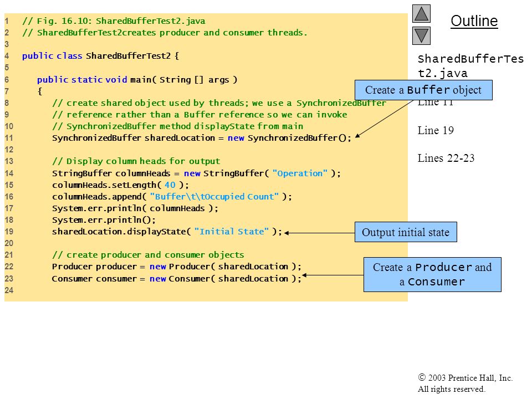
Task: Click the Fig. 16.10 comment on line 1
Action: [x=114, y=21]
